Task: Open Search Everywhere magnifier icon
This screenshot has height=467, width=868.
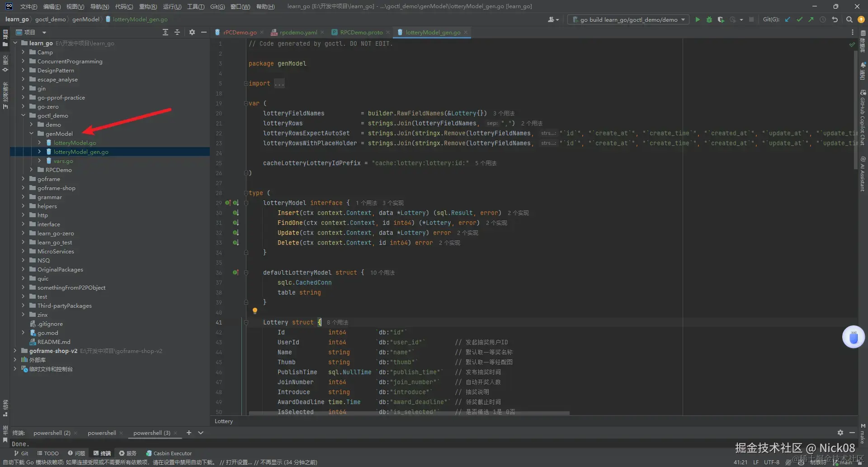Action: click(849, 19)
